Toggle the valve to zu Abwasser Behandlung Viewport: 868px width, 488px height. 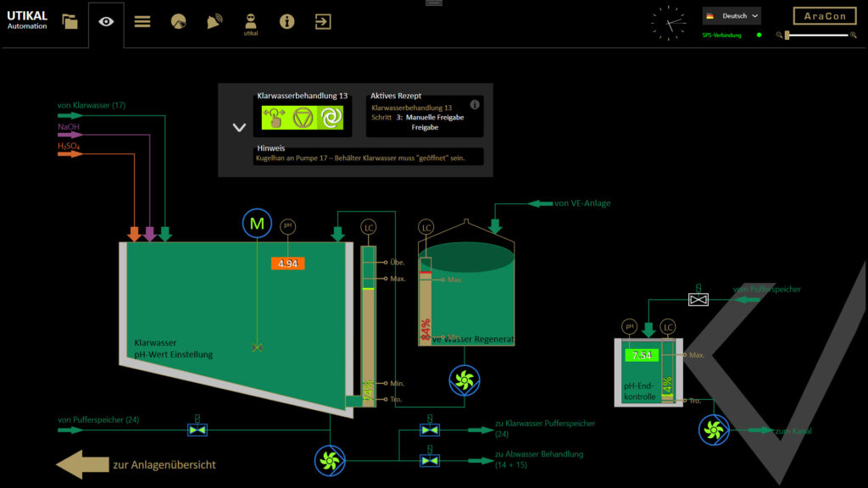point(429,460)
